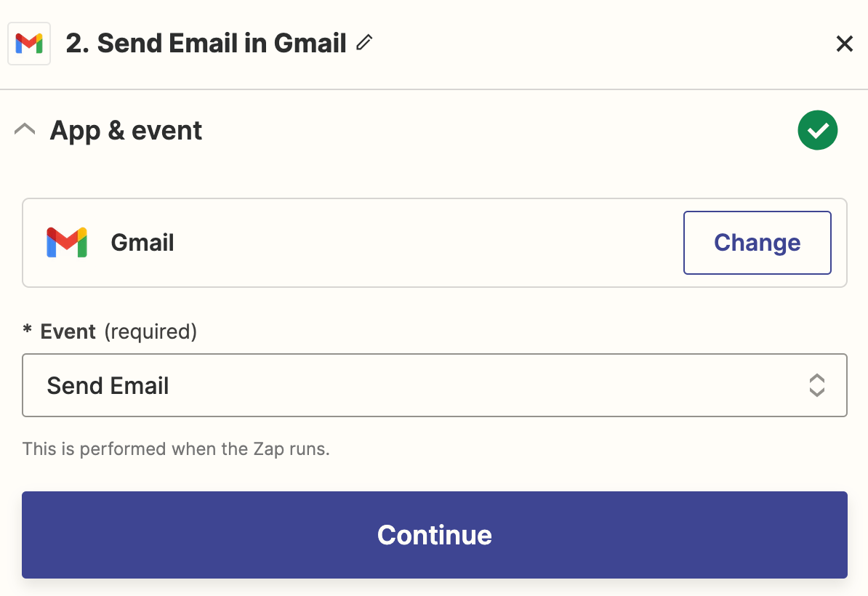Viewport: 868px width, 596px height.
Task: Open the Event dropdown showing Send Email
Action: [x=434, y=385]
